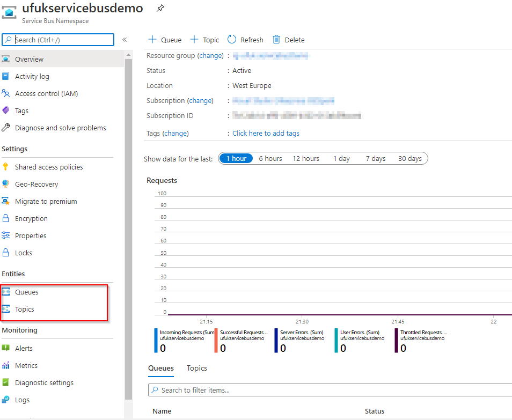Click change link next to Resource group
The height and width of the screenshot is (420, 512).
coord(211,55)
